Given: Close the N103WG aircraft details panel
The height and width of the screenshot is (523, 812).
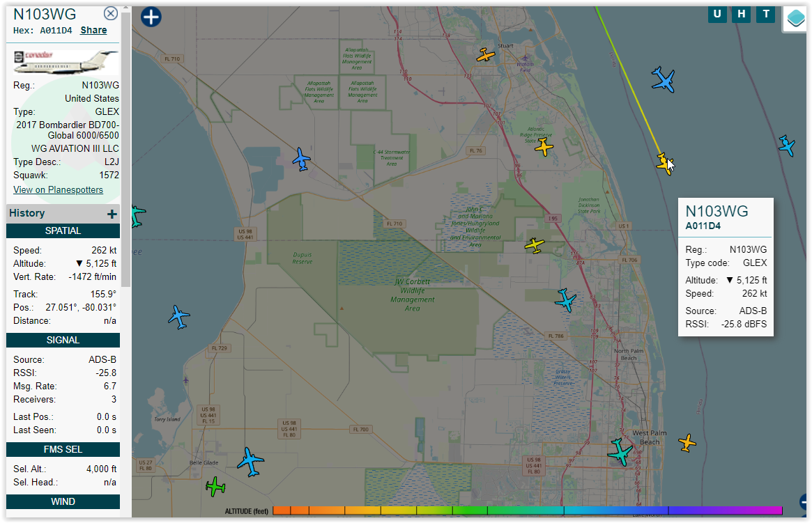Looking at the screenshot, I should (x=110, y=13).
